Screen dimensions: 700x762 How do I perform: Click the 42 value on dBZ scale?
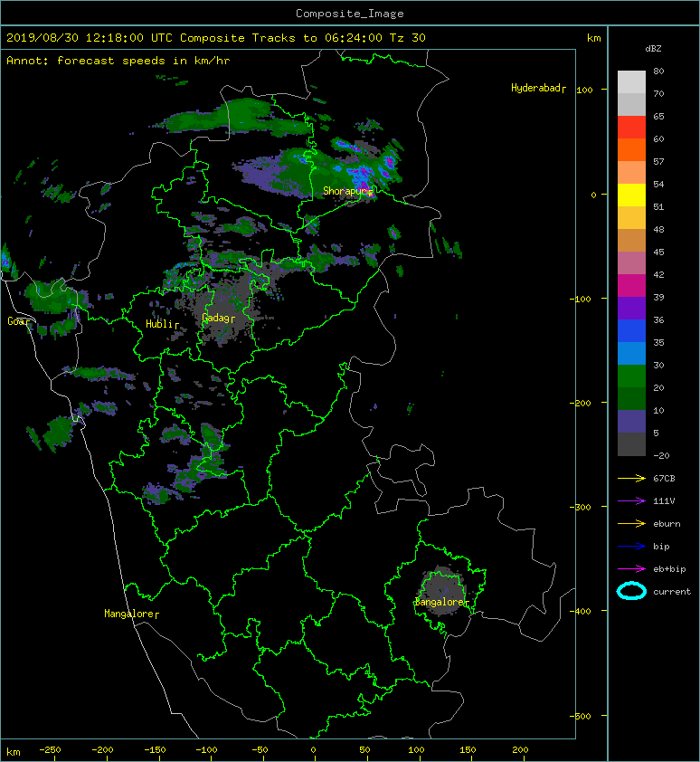658,274
